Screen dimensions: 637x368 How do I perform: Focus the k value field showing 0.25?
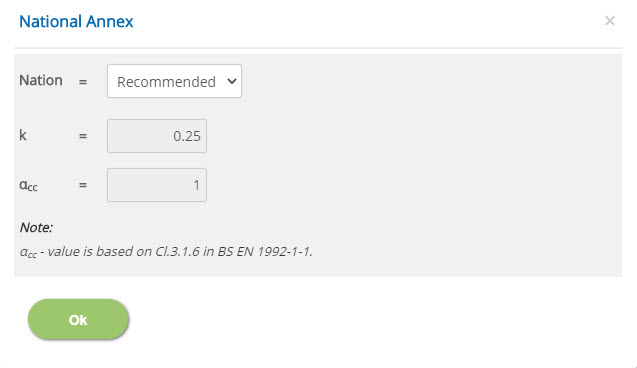click(x=157, y=136)
